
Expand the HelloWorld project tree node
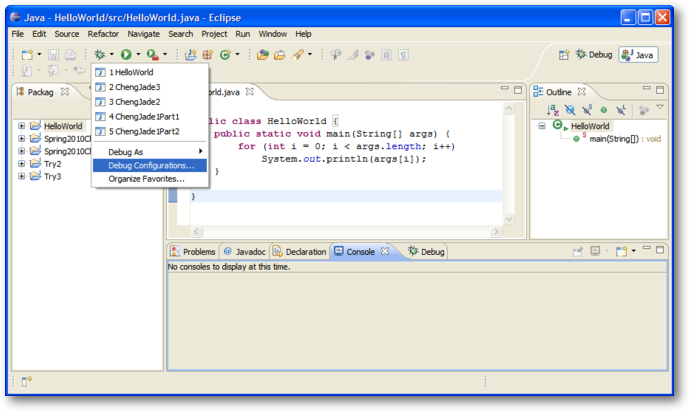tap(21, 126)
